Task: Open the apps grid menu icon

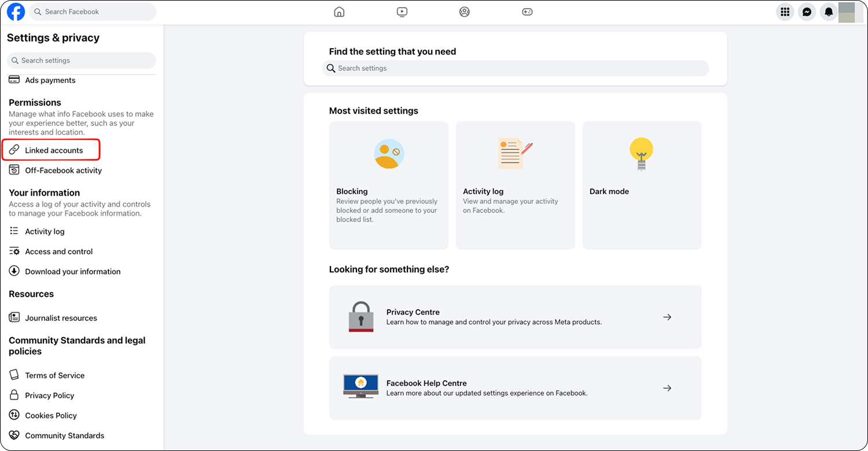Action: (x=785, y=12)
